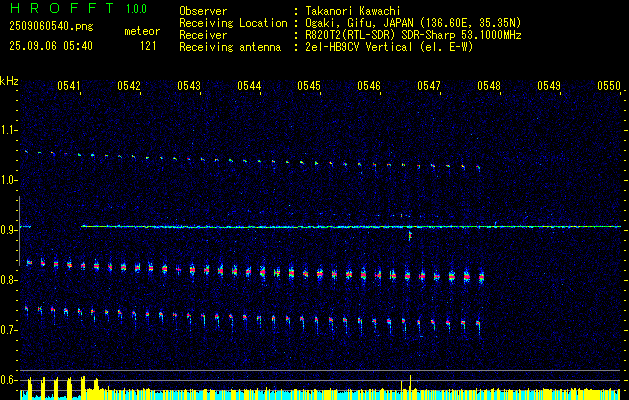Click the 0544 time marker

pos(249,86)
